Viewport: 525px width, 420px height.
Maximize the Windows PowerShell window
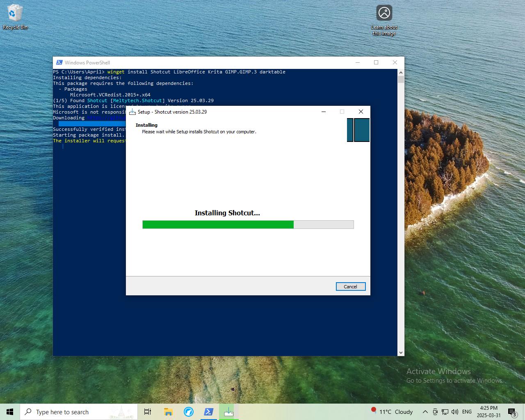pos(376,62)
